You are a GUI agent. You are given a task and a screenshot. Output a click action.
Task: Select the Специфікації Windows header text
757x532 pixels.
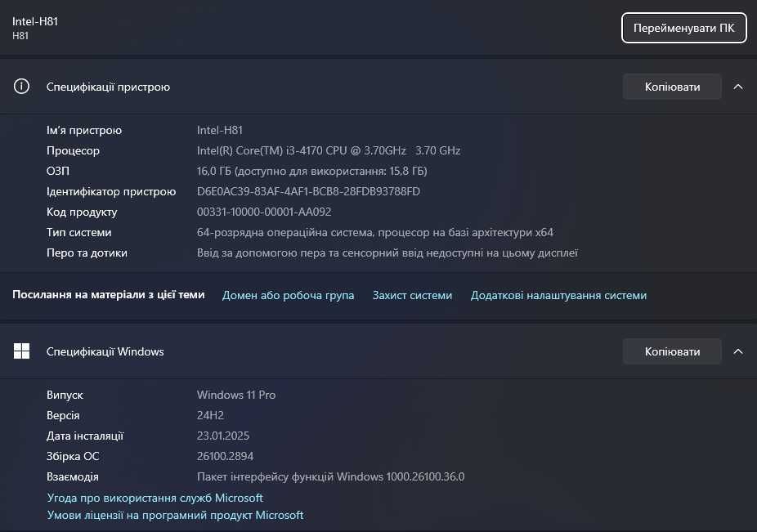tap(105, 351)
